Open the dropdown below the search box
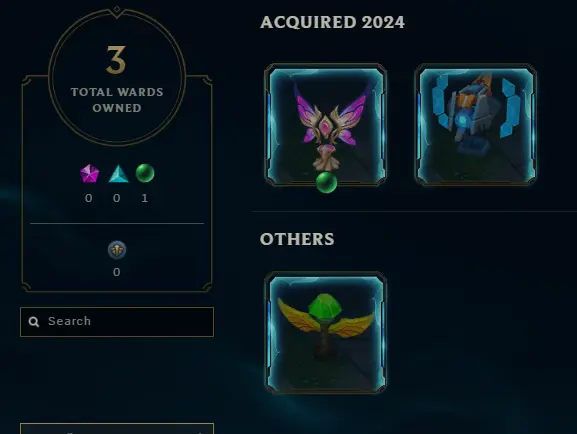Viewport: 577px width, 434px height. (x=117, y=429)
